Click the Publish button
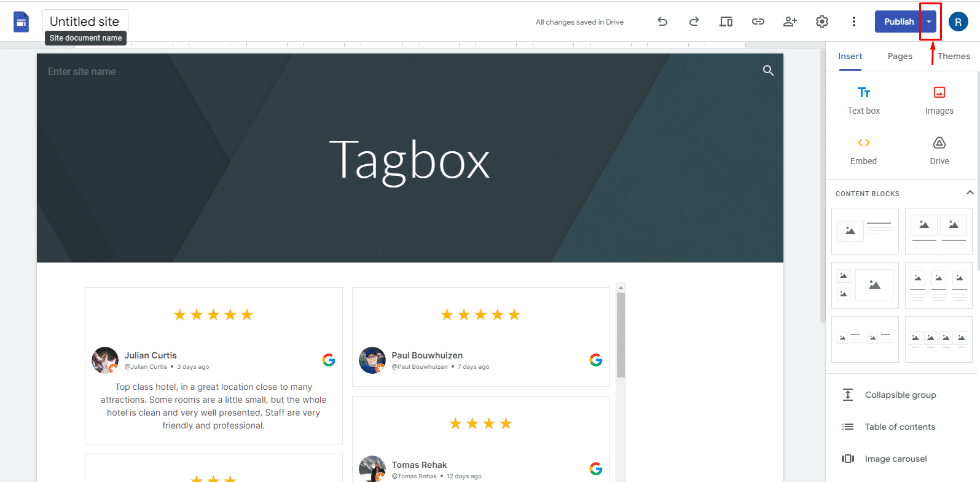Screen dimensions: 980x482 coord(898,22)
